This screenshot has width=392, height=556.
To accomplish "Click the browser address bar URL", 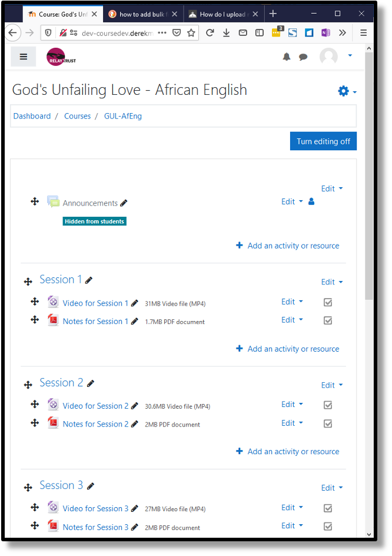I will click(x=117, y=33).
